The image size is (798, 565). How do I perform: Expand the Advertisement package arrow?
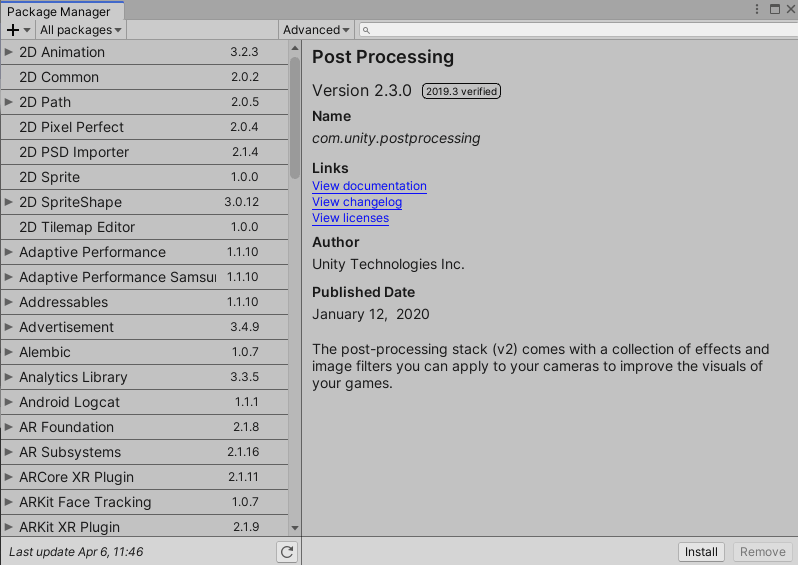pos(8,327)
